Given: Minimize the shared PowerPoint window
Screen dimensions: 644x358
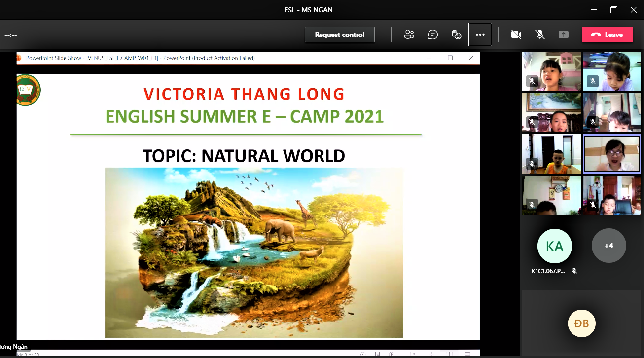Looking at the screenshot, I should [429, 58].
